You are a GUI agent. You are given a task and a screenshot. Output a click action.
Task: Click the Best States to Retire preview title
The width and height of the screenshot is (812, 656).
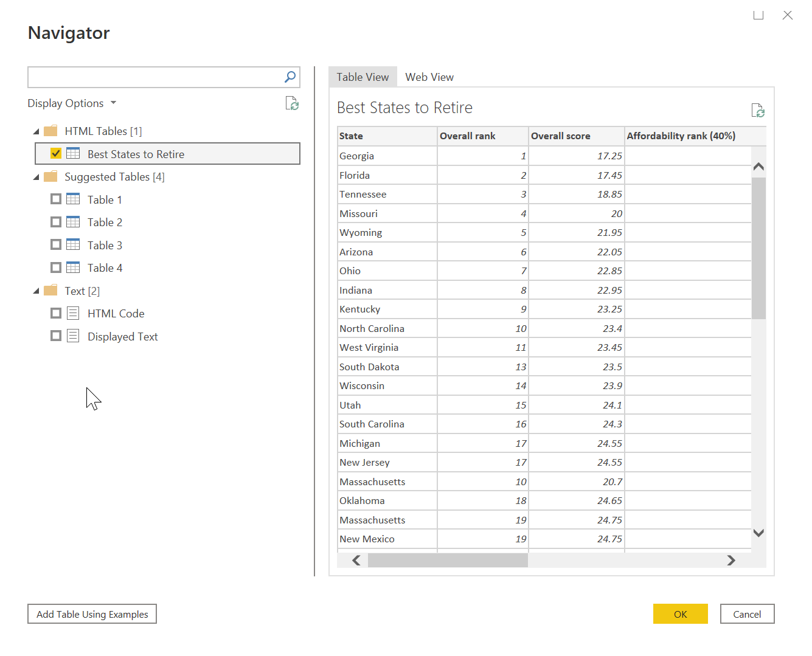tap(404, 108)
